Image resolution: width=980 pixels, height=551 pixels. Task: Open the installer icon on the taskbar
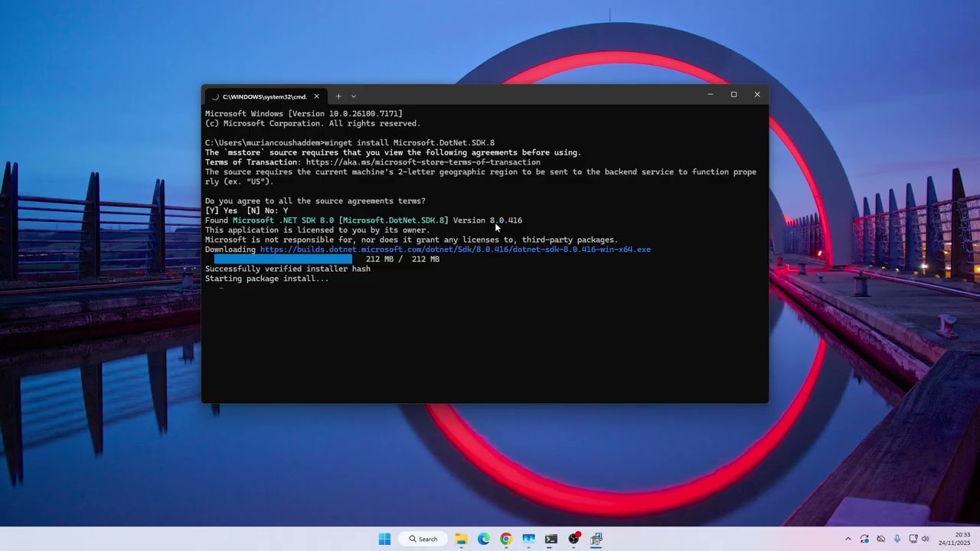point(596,539)
